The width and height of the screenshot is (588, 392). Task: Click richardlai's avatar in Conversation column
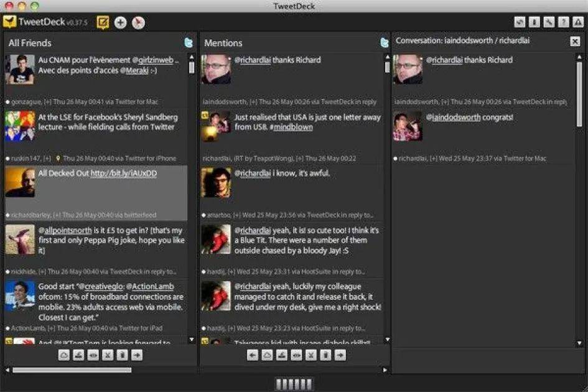click(x=408, y=126)
